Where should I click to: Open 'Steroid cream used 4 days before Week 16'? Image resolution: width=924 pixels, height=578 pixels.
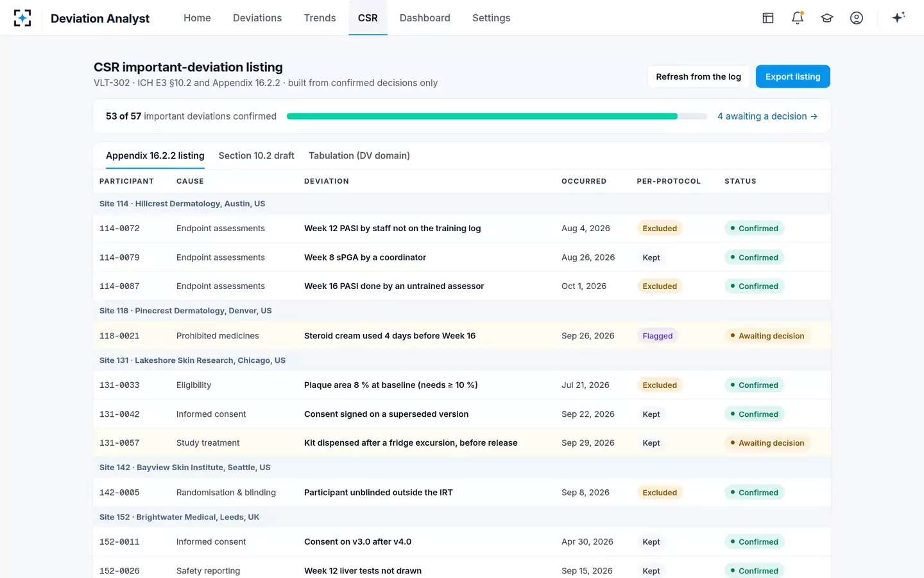click(x=389, y=336)
